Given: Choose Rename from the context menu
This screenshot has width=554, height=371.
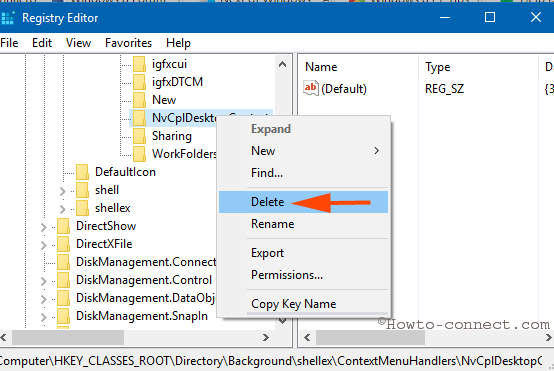Looking at the screenshot, I should [x=303, y=224].
